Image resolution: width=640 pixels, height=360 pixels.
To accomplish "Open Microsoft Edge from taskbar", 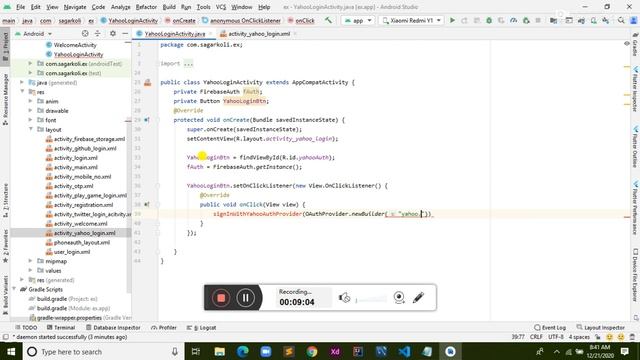I will [x=242, y=351].
